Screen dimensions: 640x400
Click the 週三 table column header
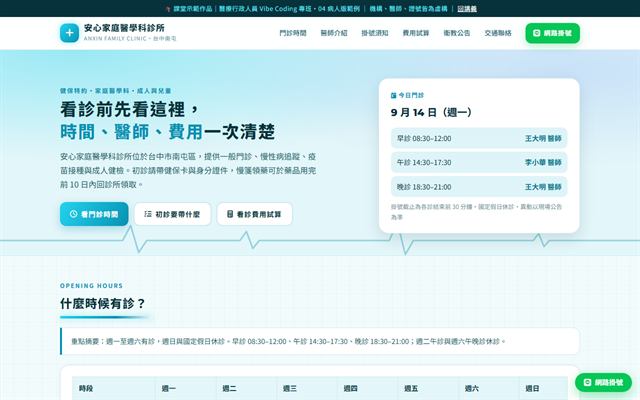point(307,388)
